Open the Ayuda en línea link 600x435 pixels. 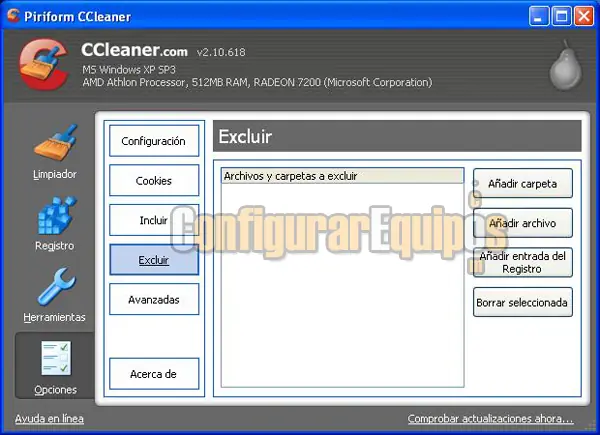(49, 419)
